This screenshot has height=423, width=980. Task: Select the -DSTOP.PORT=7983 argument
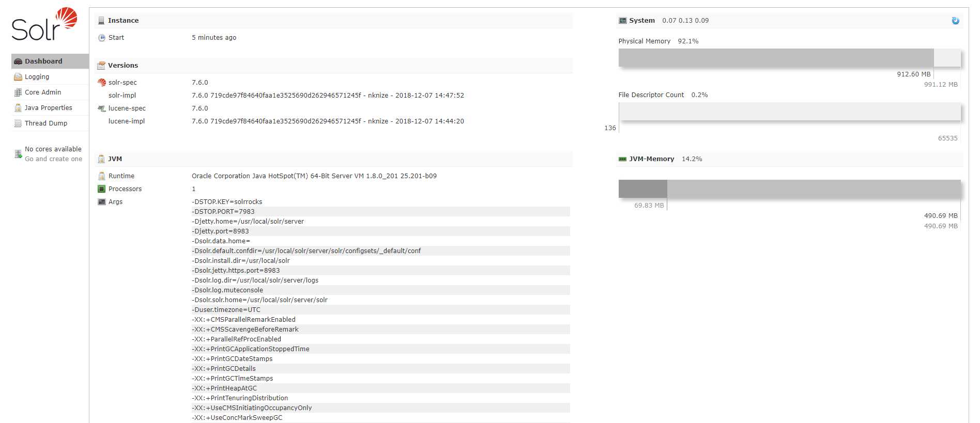point(223,212)
